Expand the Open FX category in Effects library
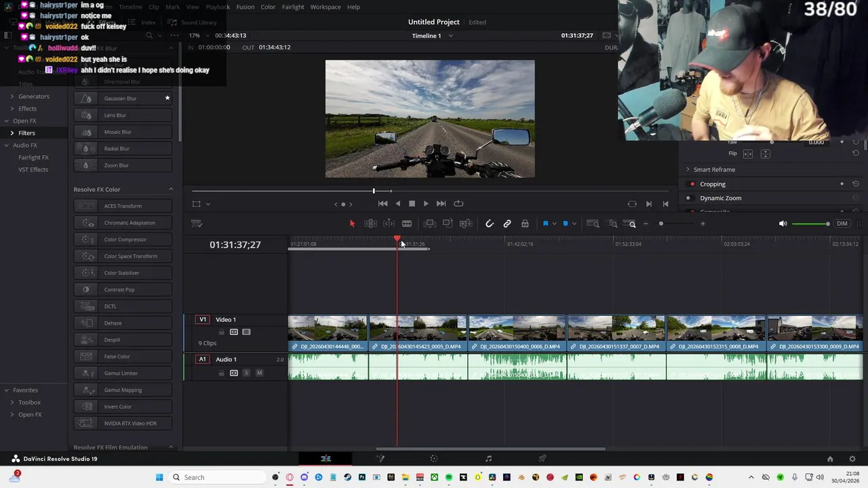 tap(6, 121)
